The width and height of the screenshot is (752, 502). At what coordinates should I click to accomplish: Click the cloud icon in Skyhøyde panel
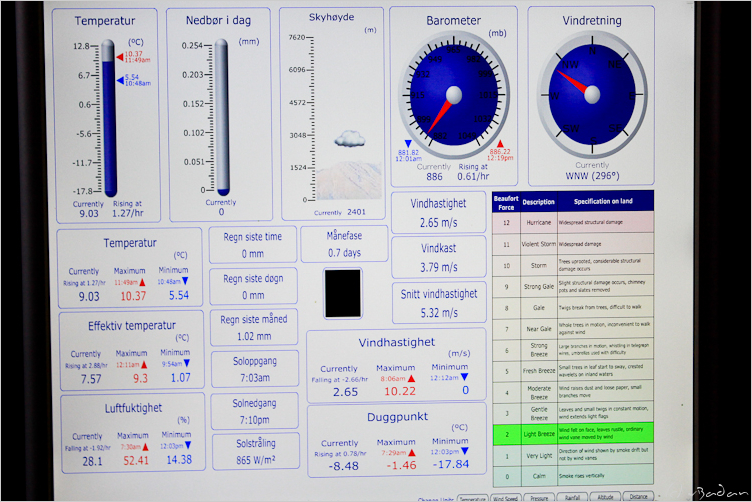pos(349,137)
